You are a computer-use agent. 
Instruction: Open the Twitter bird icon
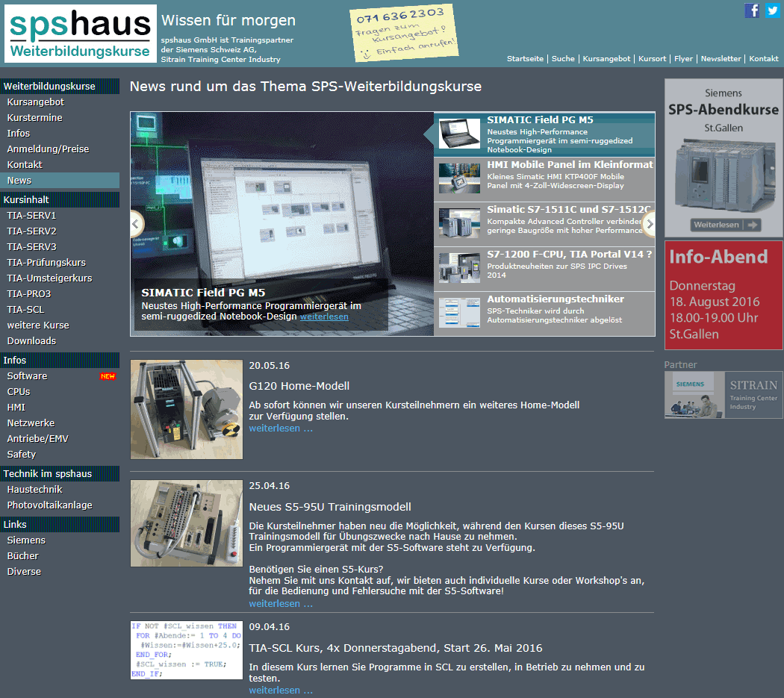(772, 10)
